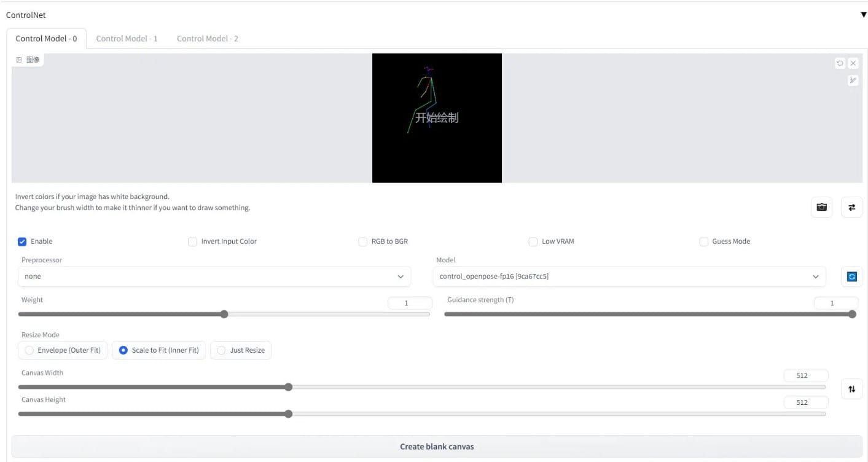Click the Resize Mode label

pos(41,335)
